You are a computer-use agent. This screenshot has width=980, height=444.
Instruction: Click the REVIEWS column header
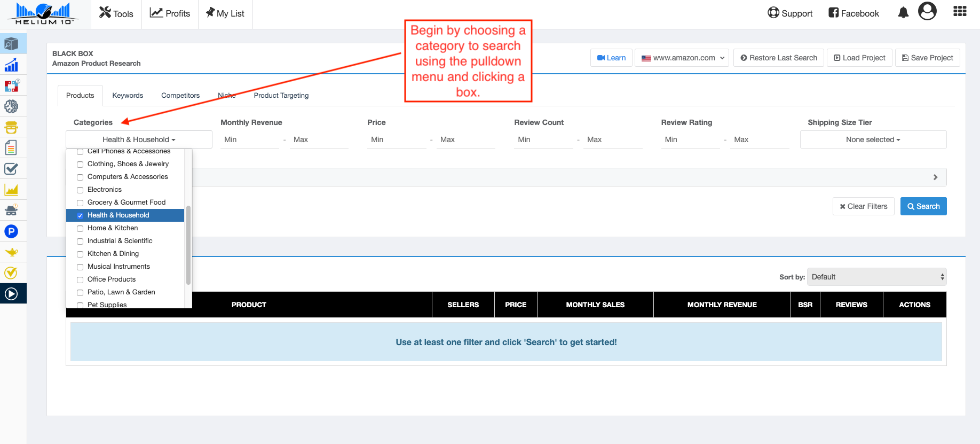pos(851,305)
